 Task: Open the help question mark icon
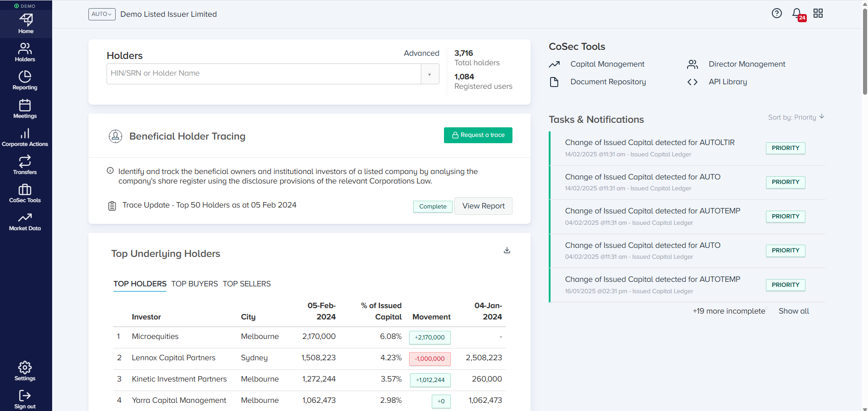(777, 14)
